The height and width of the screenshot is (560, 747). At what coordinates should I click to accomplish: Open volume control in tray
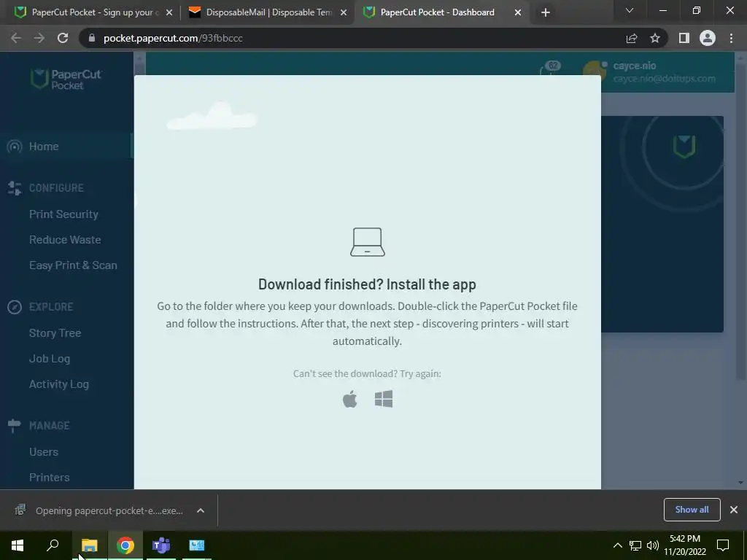pos(653,545)
